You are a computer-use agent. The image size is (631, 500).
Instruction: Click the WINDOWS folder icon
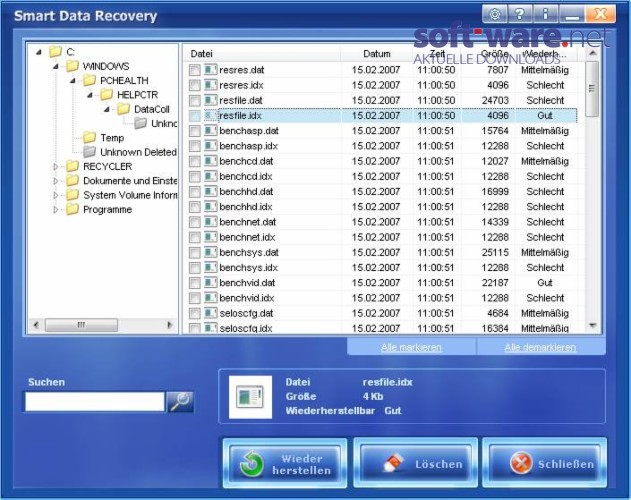click(72, 66)
